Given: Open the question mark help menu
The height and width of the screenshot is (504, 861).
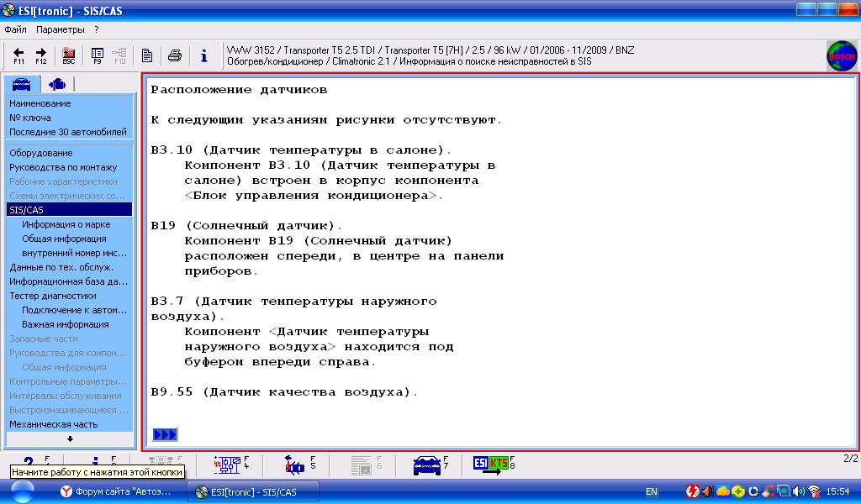Looking at the screenshot, I should pyautogui.click(x=96, y=29).
